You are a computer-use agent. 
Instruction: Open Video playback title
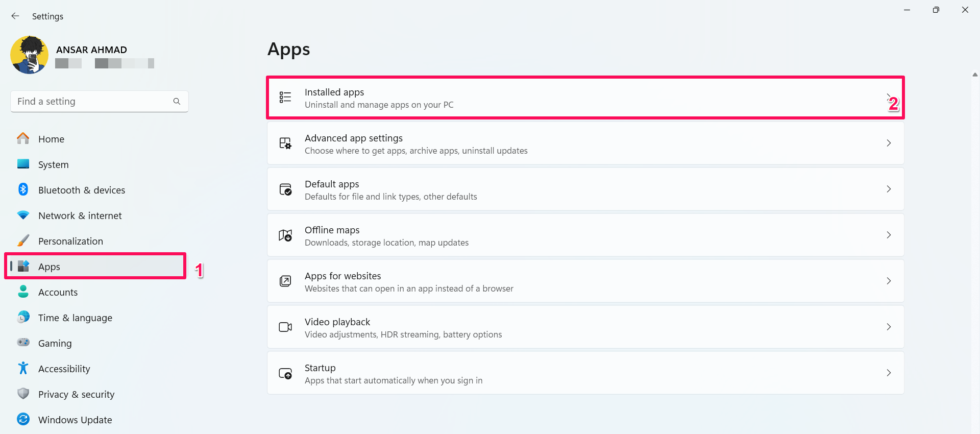point(337,322)
